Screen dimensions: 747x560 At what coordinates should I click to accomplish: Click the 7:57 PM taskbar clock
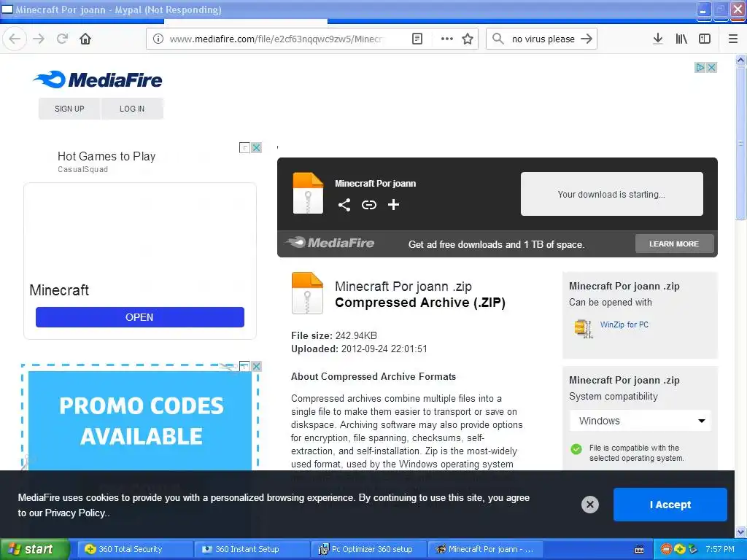(x=720, y=550)
